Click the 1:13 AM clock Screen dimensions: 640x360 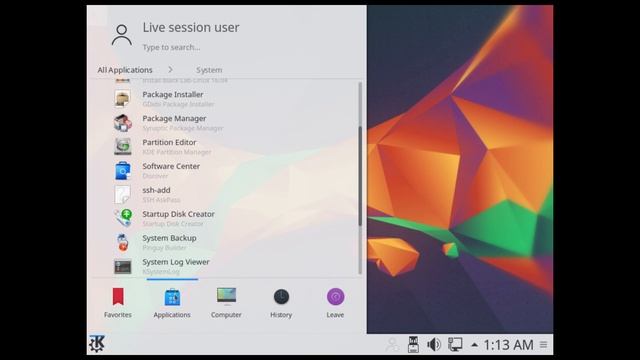point(508,345)
